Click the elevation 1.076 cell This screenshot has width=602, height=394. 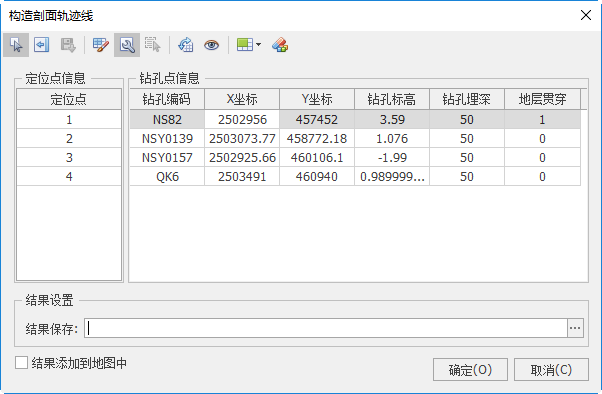392,138
